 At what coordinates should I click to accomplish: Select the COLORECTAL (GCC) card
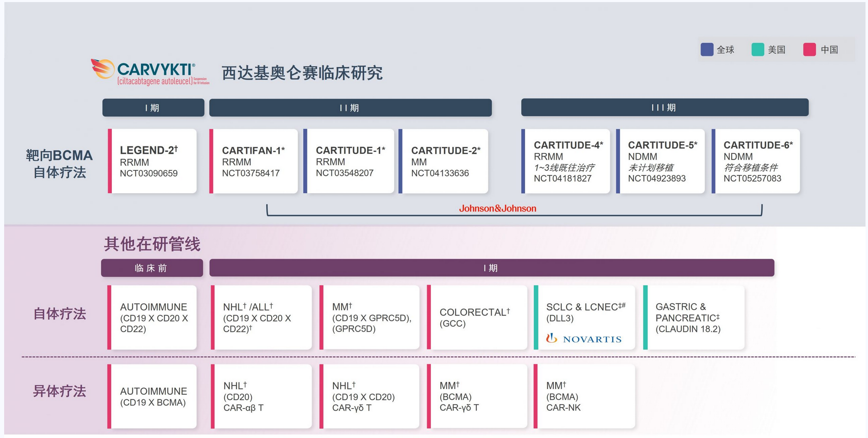477,317
